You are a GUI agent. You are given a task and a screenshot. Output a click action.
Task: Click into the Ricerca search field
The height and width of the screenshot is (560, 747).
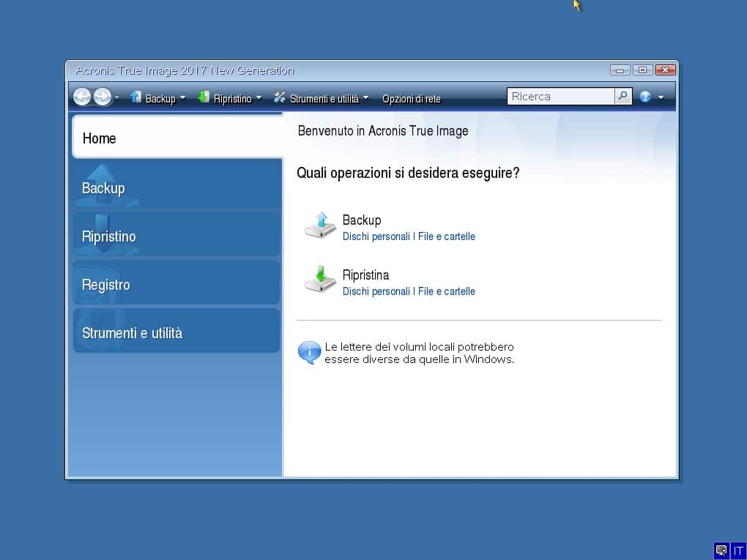pos(561,97)
